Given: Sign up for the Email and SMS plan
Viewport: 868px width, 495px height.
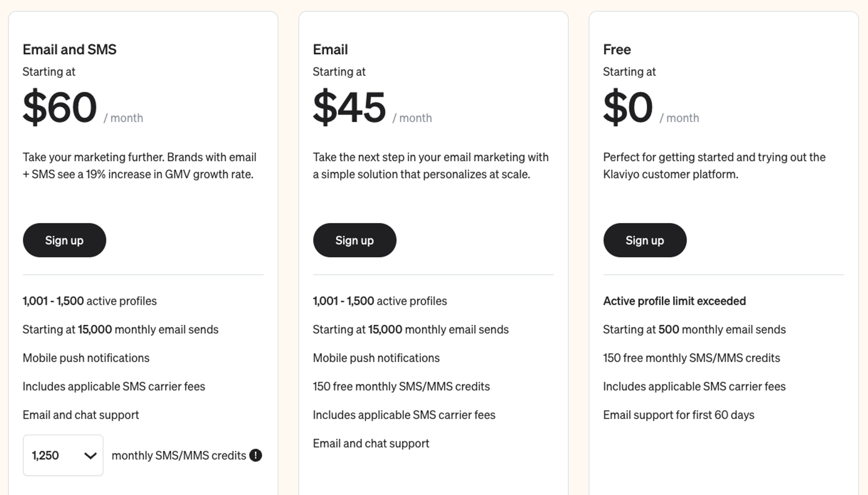Looking at the screenshot, I should [64, 240].
